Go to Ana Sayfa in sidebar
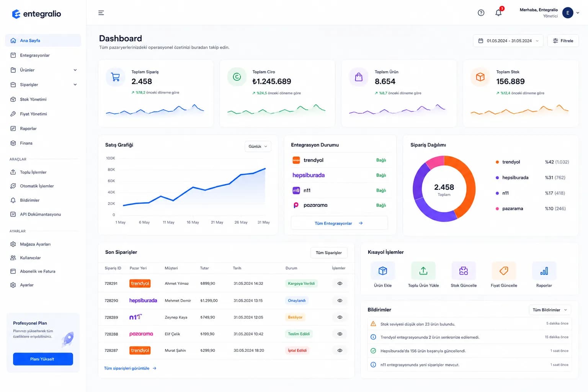588x392 pixels. (43, 41)
